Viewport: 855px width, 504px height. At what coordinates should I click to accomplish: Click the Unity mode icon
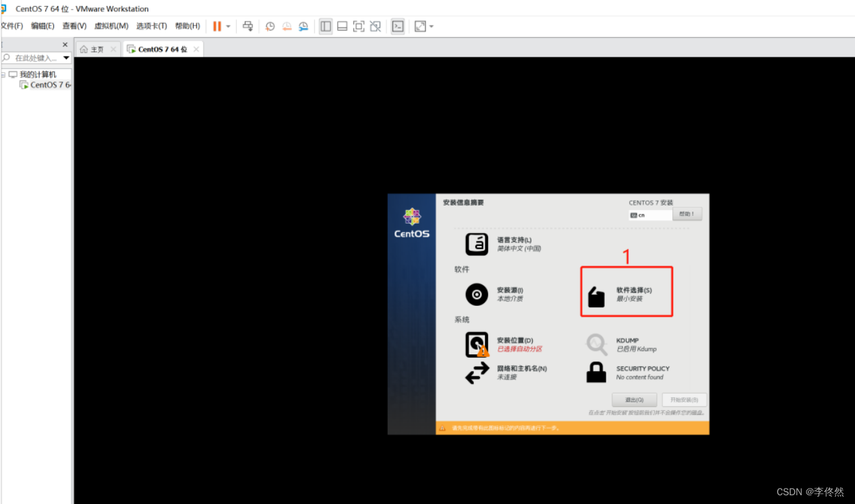click(x=376, y=26)
